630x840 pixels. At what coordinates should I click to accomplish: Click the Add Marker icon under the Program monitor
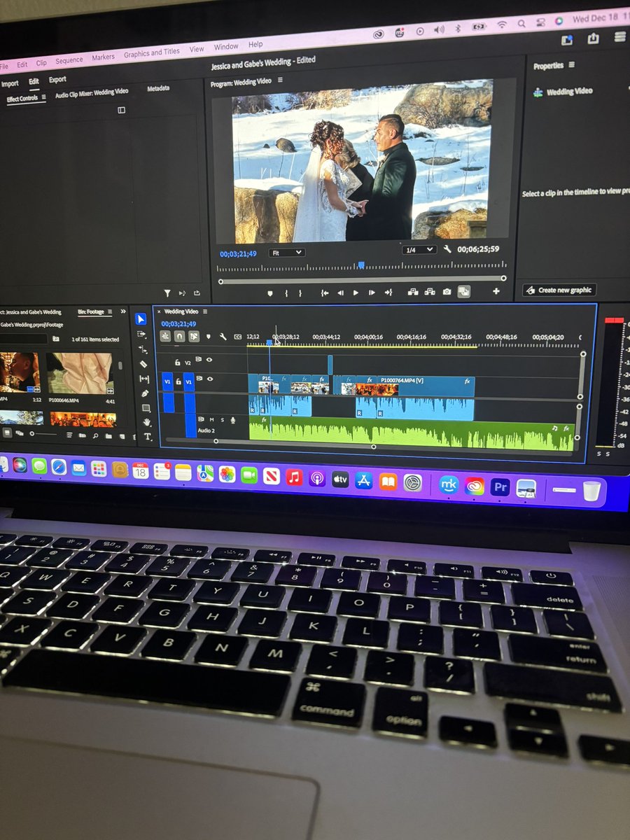pos(270,292)
